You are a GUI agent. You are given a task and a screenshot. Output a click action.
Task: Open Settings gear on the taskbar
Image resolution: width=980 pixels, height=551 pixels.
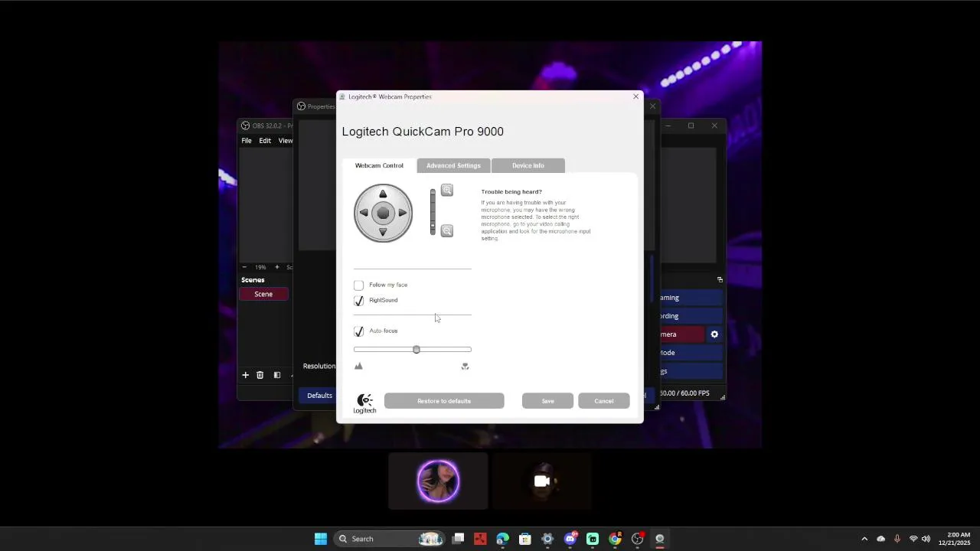(x=547, y=539)
